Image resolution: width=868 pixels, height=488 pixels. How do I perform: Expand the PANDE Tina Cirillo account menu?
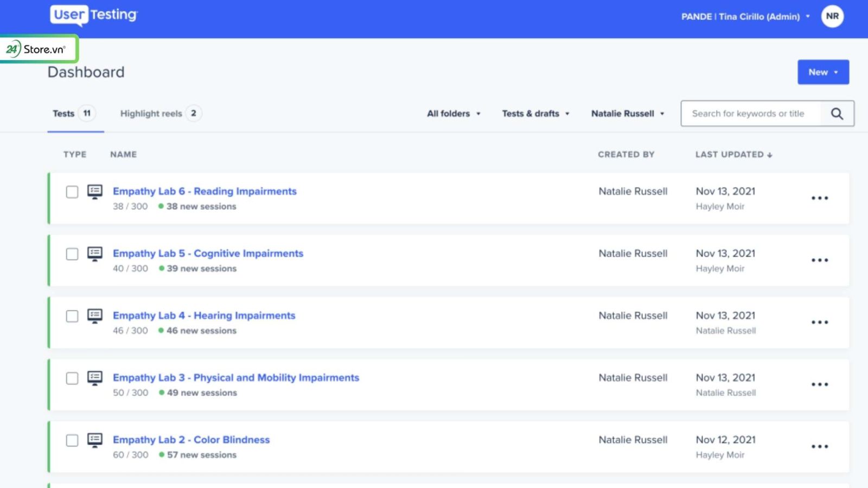click(745, 17)
